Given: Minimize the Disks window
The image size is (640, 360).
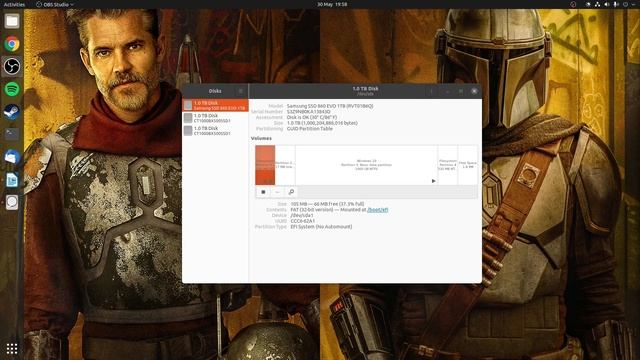Looking at the screenshot, I should pos(447,91).
